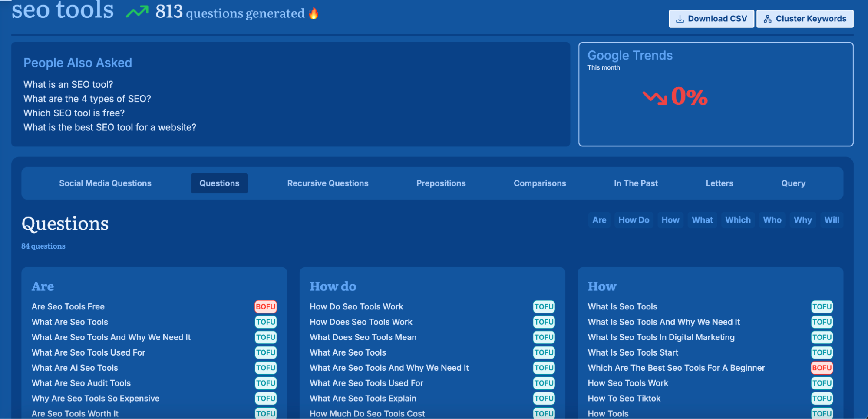Click the People Also Asked heading
Image resolution: width=868 pixels, height=419 pixels.
pos(78,63)
